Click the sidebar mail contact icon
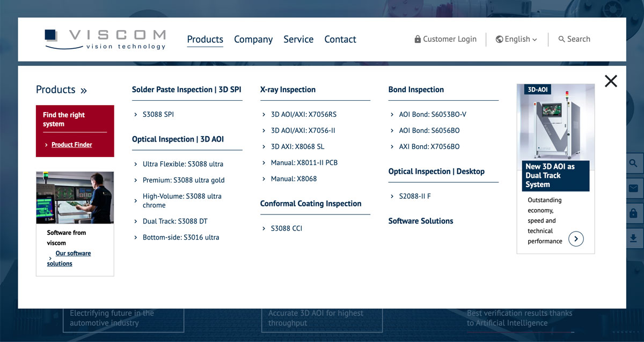The width and height of the screenshot is (644, 342). pyautogui.click(x=633, y=188)
